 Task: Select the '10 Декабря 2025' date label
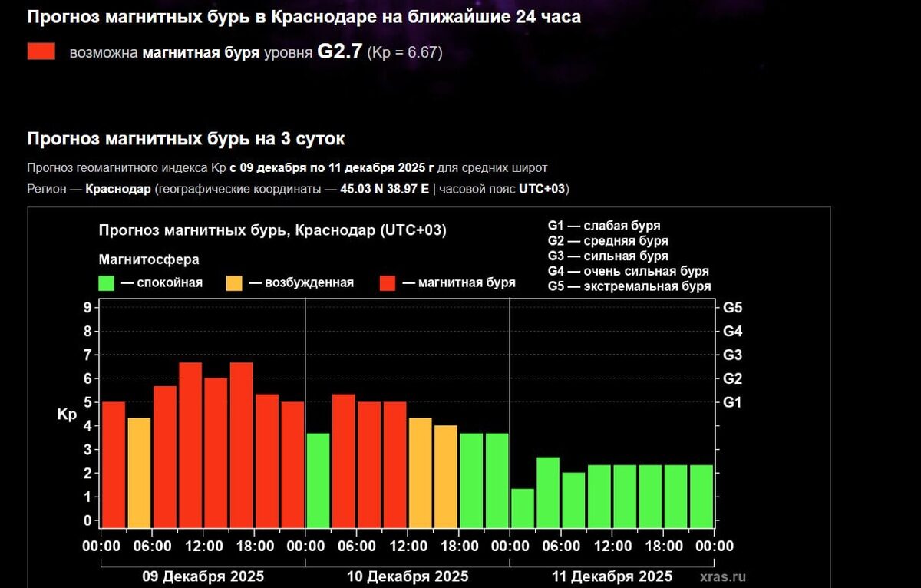407,576
